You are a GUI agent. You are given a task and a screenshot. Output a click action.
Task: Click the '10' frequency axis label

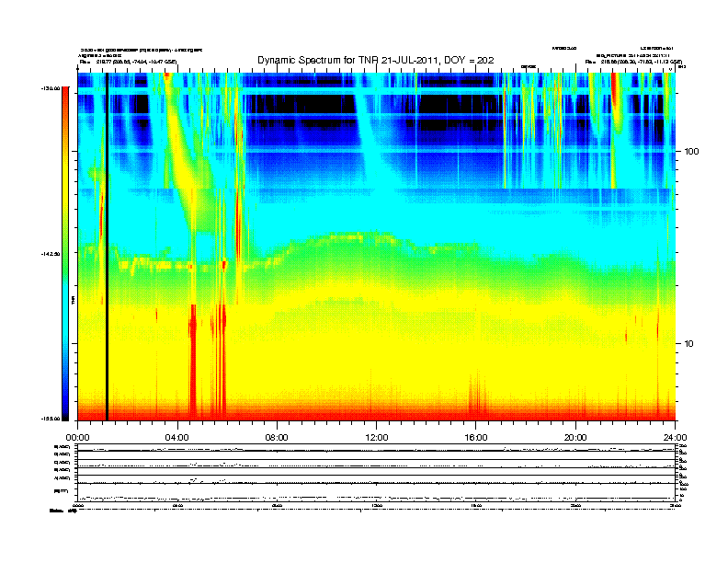pos(689,344)
